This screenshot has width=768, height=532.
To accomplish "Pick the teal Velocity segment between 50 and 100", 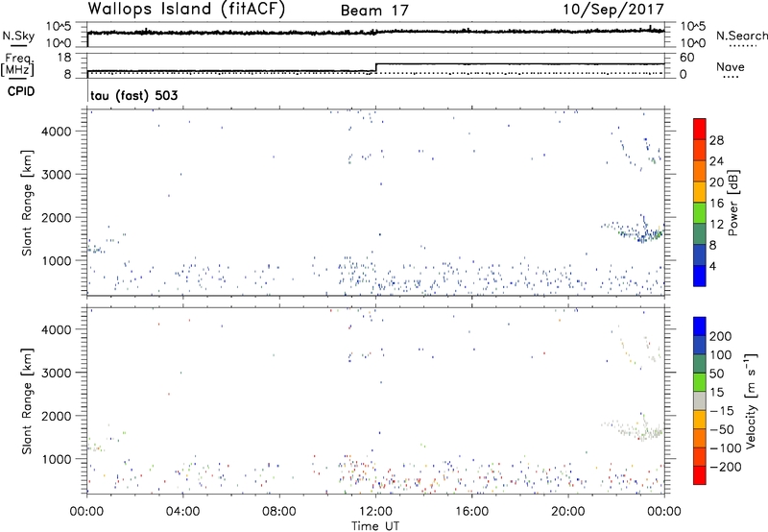I will point(700,364).
